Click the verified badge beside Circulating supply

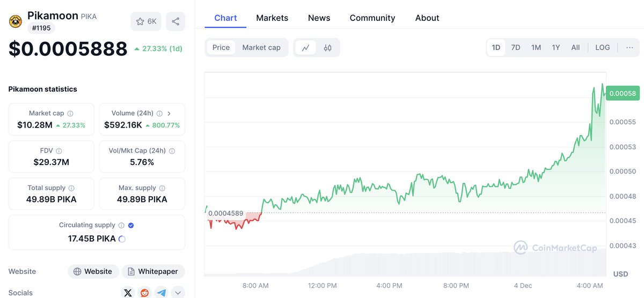131,226
